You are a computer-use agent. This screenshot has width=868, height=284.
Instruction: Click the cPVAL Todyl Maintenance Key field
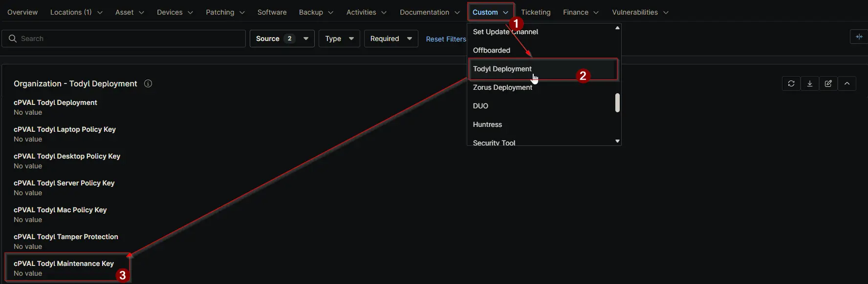(x=64, y=268)
